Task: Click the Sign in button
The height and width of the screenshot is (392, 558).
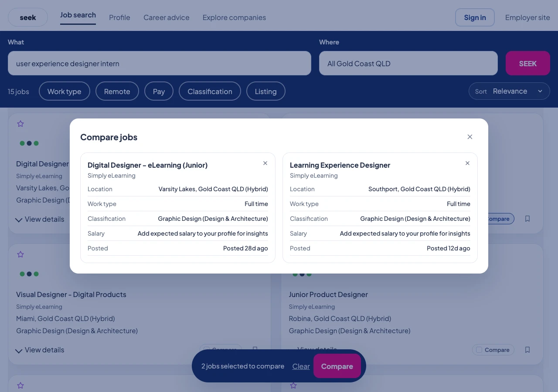Action: 475,17
